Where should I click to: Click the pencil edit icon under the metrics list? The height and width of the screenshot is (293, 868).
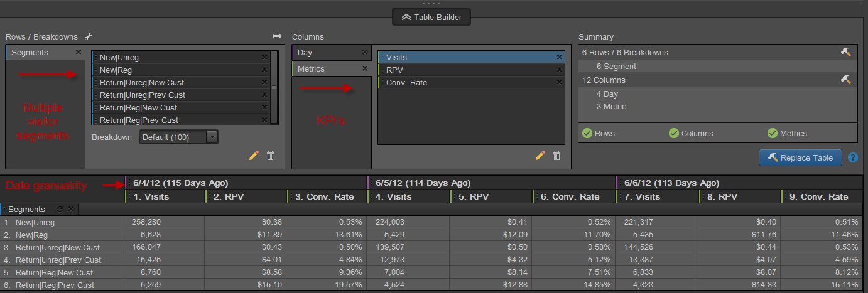pyautogui.click(x=540, y=156)
